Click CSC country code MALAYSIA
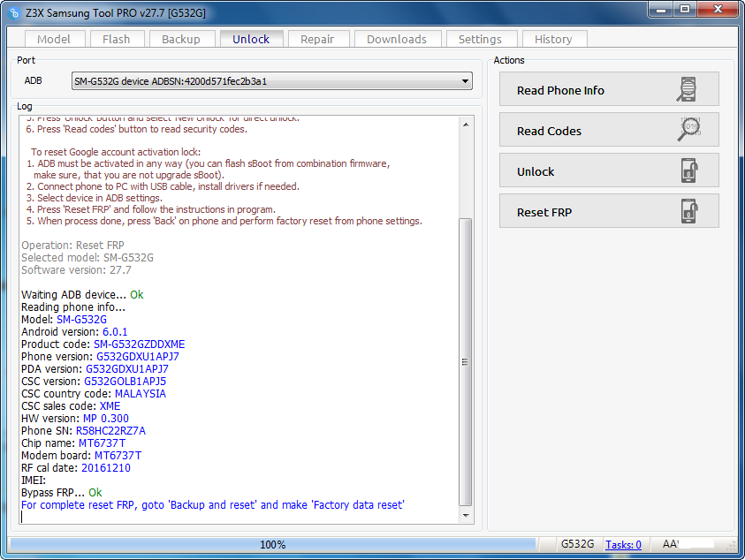Image resolution: width=745 pixels, height=560 pixels. pos(141,394)
